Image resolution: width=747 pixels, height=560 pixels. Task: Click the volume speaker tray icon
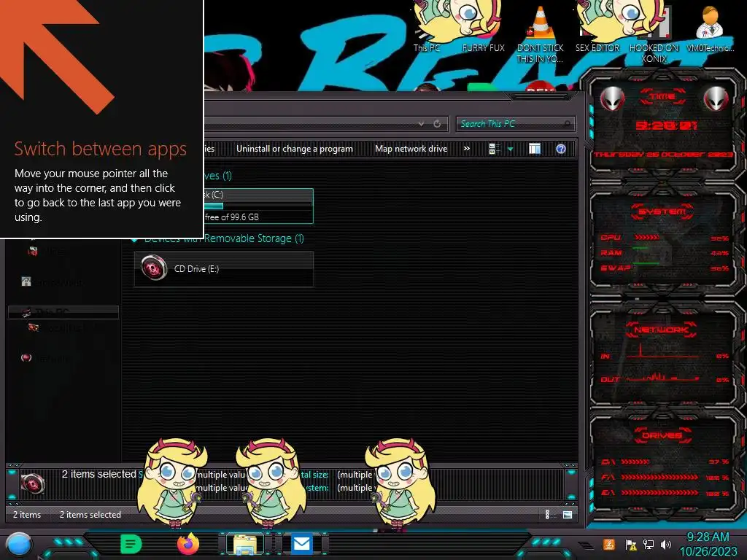(665, 544)
